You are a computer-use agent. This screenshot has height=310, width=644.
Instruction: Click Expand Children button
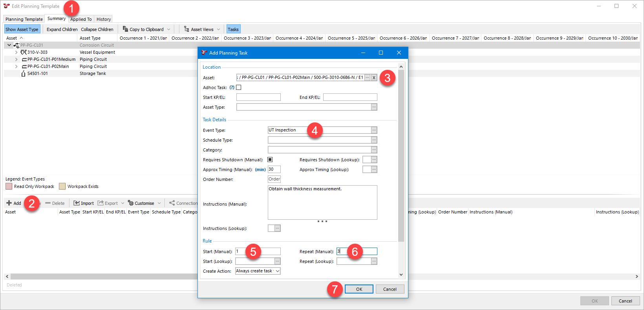(x=62, y=29)
